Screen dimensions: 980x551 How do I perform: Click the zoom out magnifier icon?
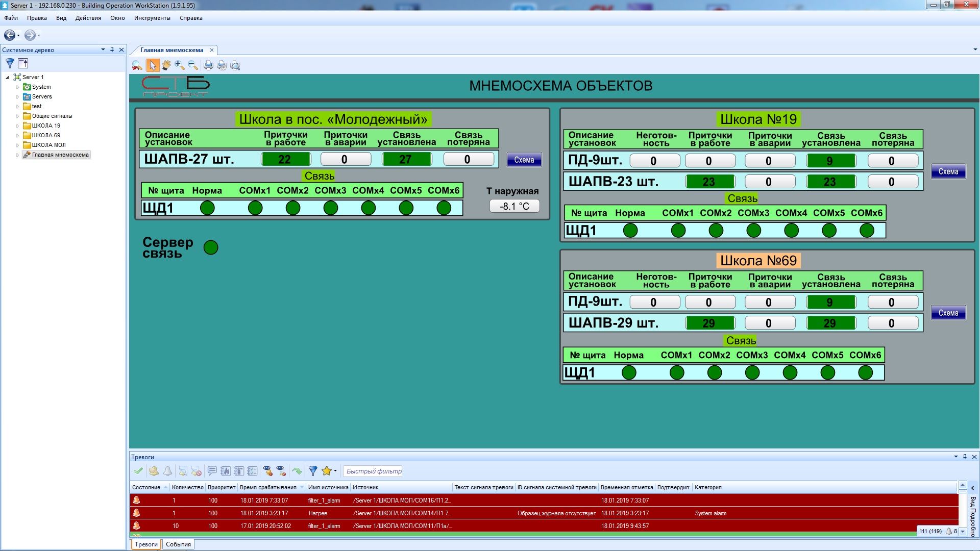click(192, 65)
